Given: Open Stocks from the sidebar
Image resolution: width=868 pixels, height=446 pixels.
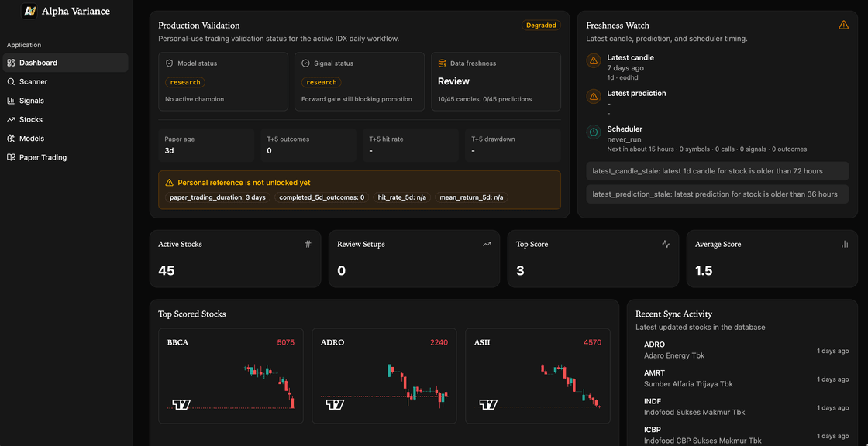Looking at the screenshot, I should 65,119.
